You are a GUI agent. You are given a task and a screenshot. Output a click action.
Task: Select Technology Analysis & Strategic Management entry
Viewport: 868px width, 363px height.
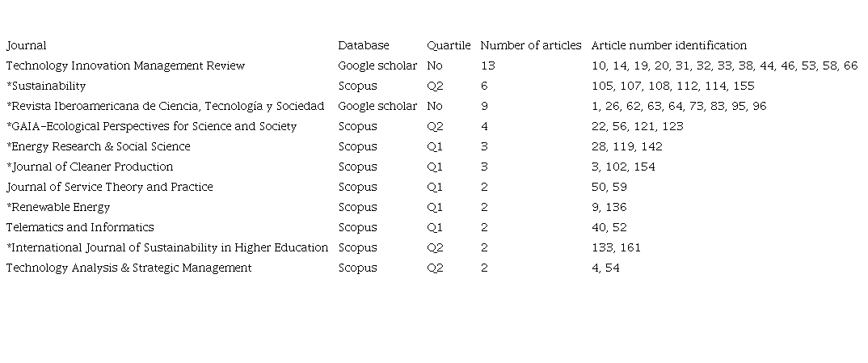[129, 268]
